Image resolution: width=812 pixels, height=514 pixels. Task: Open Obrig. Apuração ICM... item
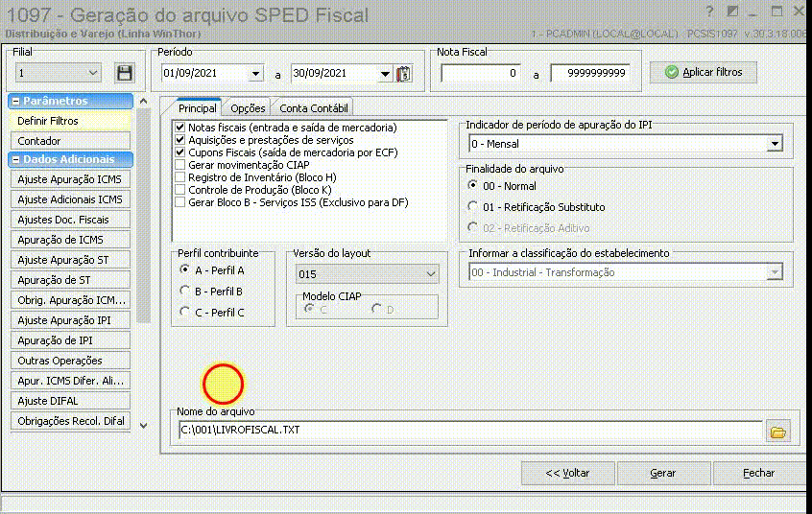70,300
